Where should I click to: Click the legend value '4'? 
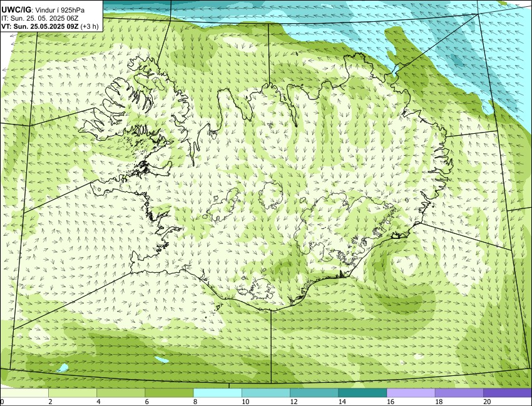(x=98, y=402)
